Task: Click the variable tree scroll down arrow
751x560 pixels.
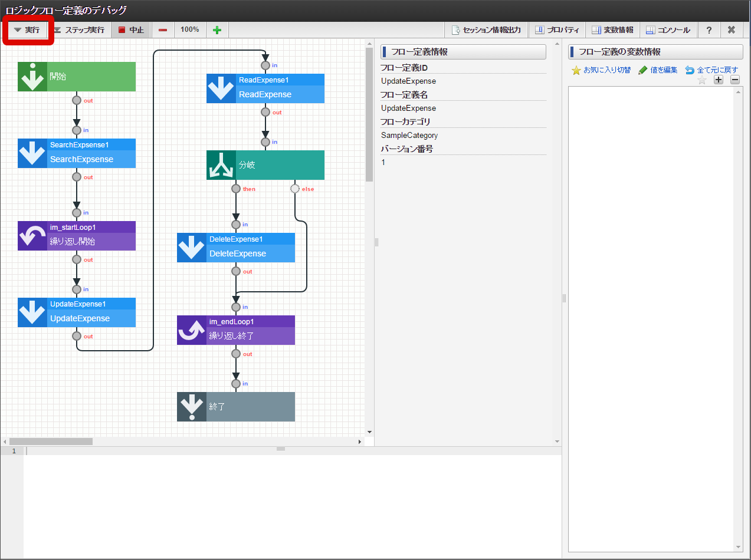Action: 739,548
